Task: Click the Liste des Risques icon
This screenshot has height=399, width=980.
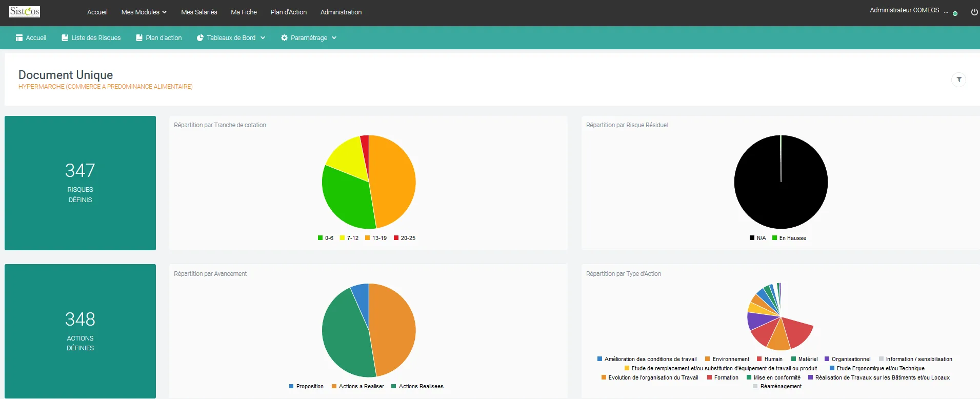Action: tap(65, 38)
